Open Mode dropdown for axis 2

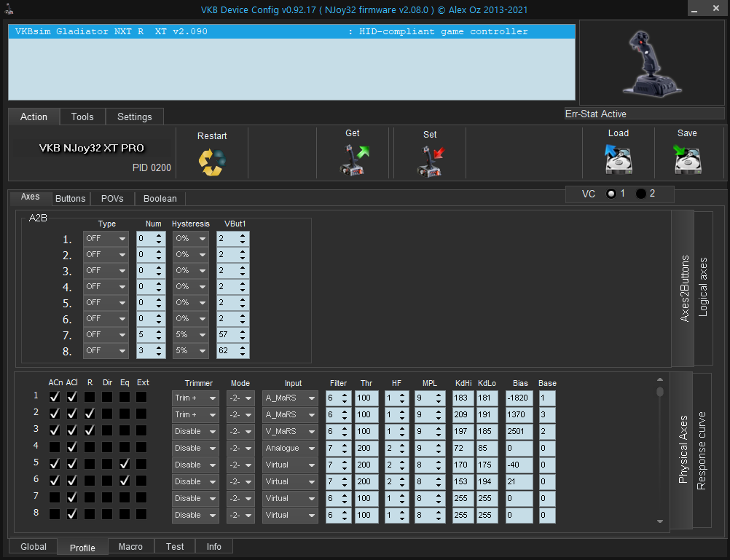(x=240, y=415)
